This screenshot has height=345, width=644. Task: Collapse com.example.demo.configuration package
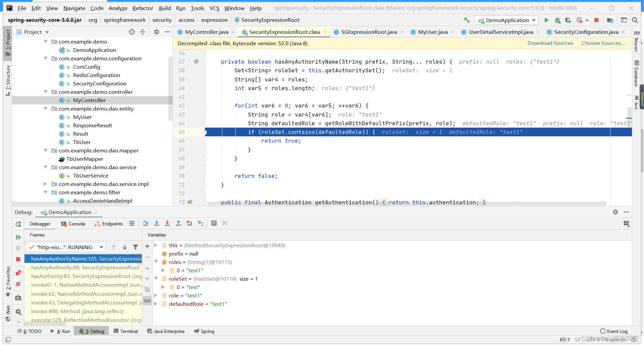point(46,58)
